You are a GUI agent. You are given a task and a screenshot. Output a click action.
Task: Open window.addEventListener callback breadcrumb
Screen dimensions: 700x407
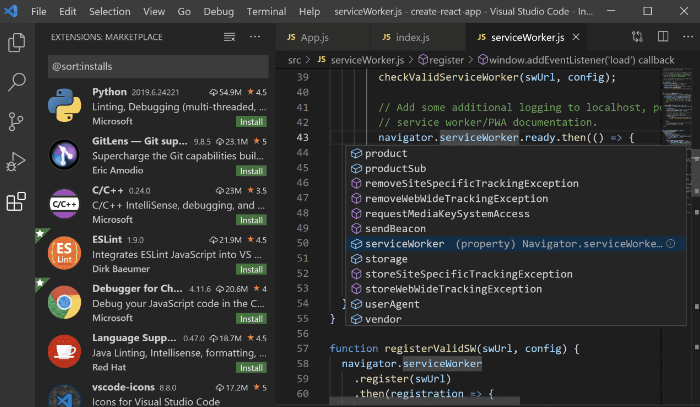tap(576, 60)
